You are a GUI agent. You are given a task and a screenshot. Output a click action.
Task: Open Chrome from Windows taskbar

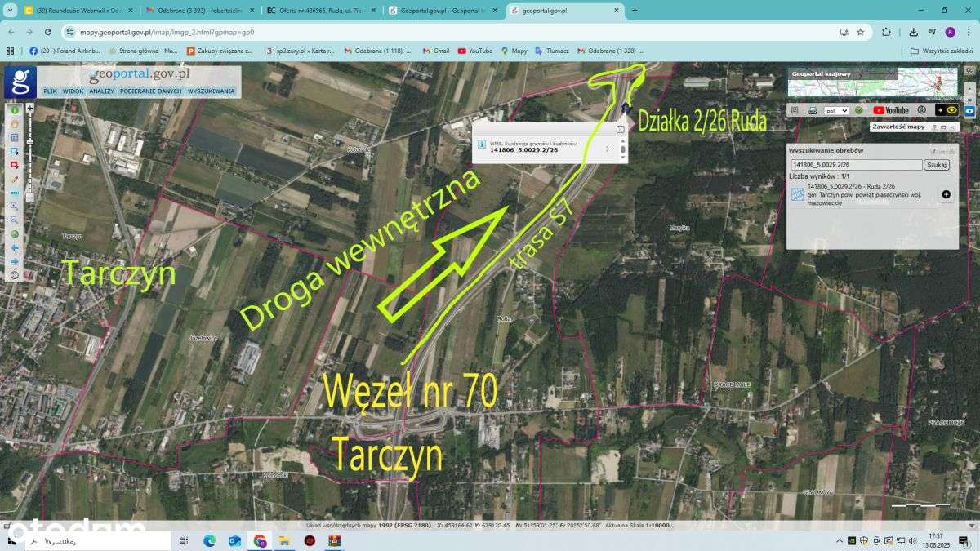[260, 540]
